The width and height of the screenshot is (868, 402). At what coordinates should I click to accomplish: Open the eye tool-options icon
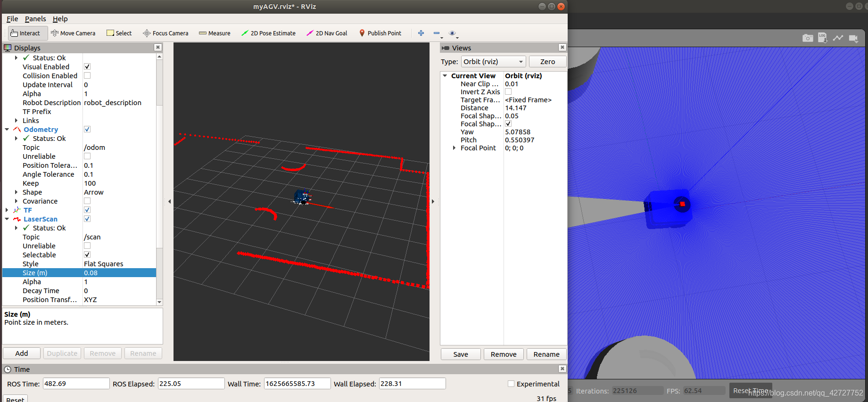(452, 33)
